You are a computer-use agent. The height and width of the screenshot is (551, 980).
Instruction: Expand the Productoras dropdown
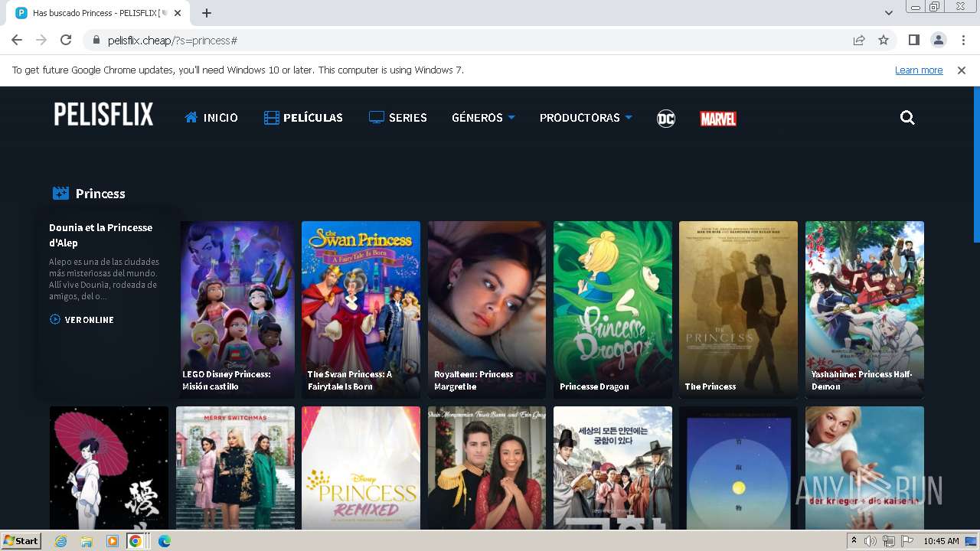[586, 118]
